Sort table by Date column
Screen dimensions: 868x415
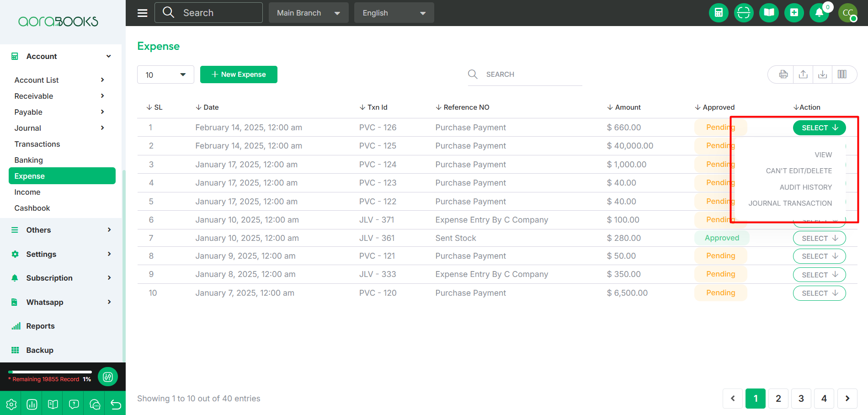pyautogui.click(x=207, y=107)
